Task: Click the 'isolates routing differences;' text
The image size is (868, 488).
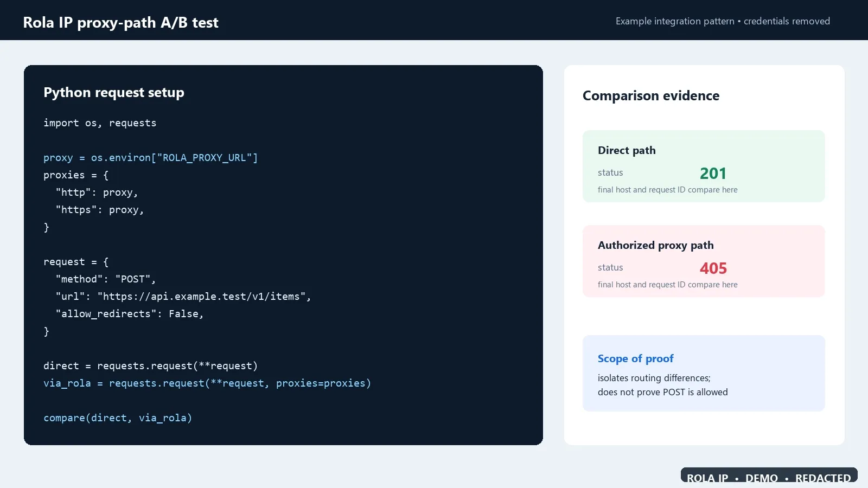Action: [x=654, y=378]
